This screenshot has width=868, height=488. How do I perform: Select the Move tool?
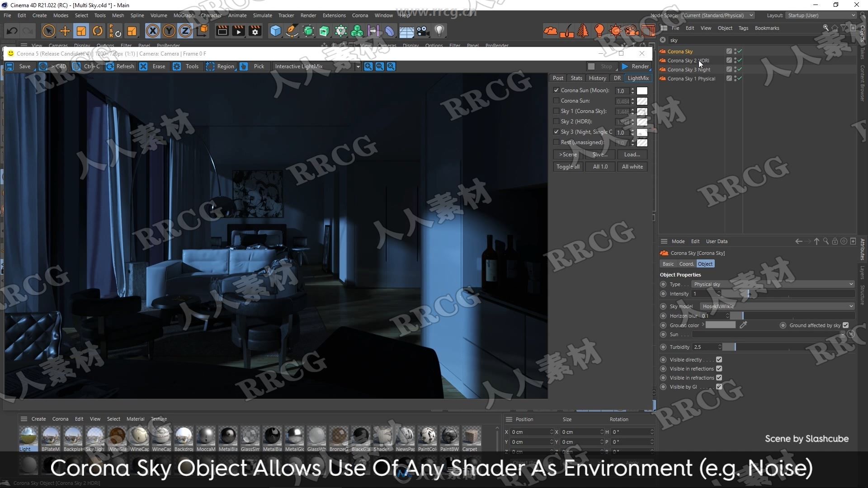[65, 31]
